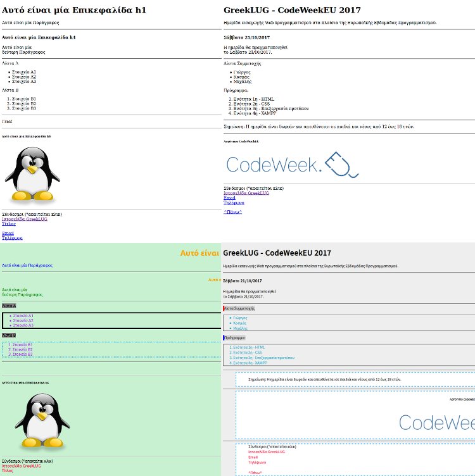
Task: Click 'Ενότητα 2η - CSS' on white page
Action: click(x=251, y=104)
